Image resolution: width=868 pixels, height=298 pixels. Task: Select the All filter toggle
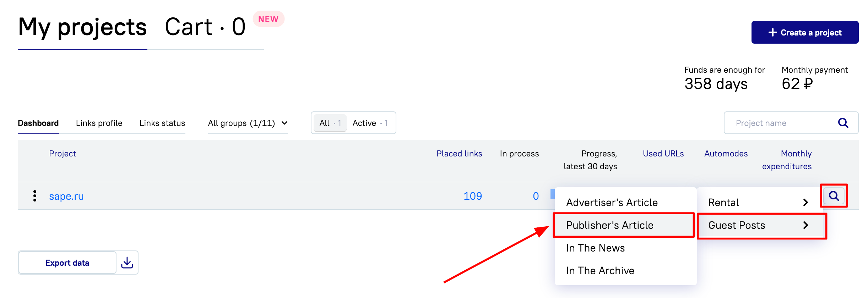pyautogui.click(x=330, y=123)
